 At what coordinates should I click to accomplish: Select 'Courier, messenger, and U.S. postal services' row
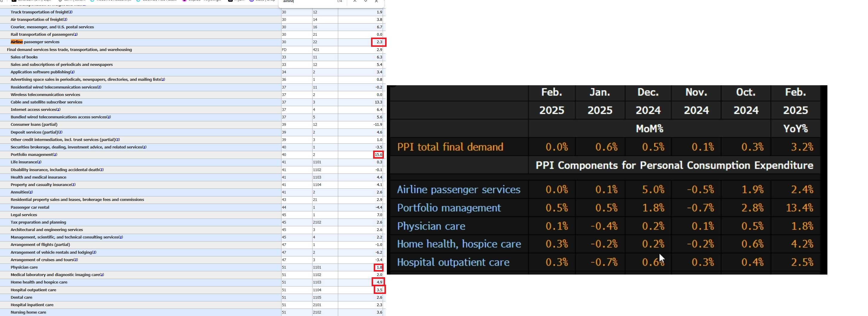coord(52,27)
